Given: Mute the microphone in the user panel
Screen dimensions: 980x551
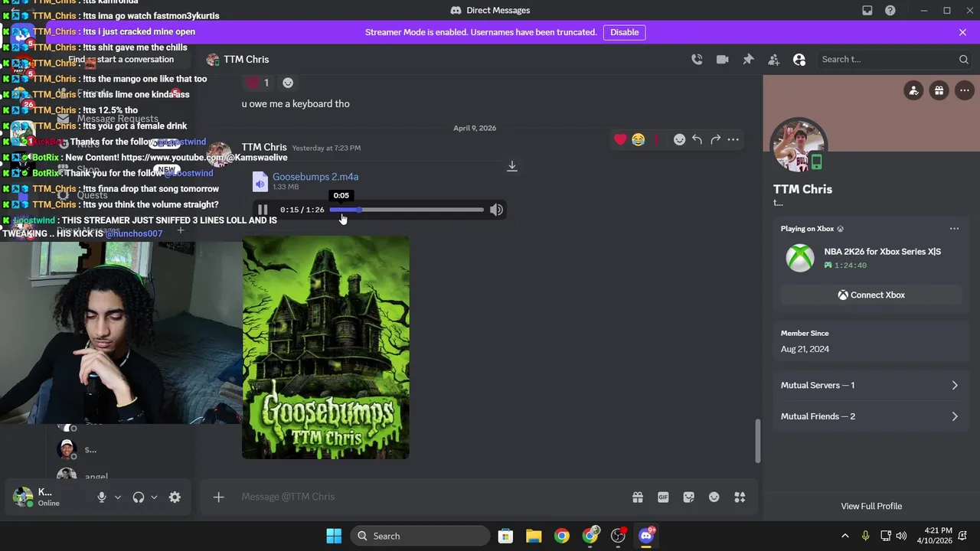Looking at the screenshot, I should coord(101,497).
